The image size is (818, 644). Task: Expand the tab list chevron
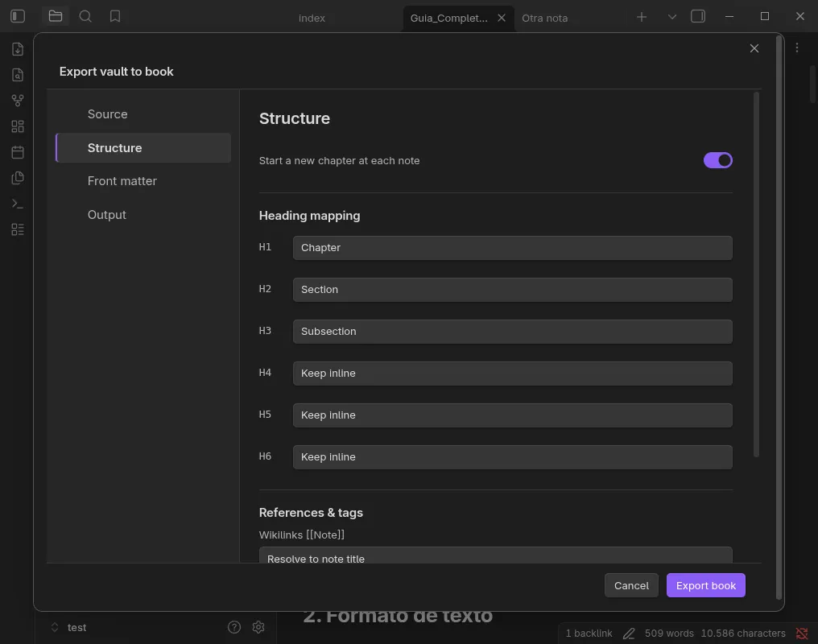click(672, 17)
